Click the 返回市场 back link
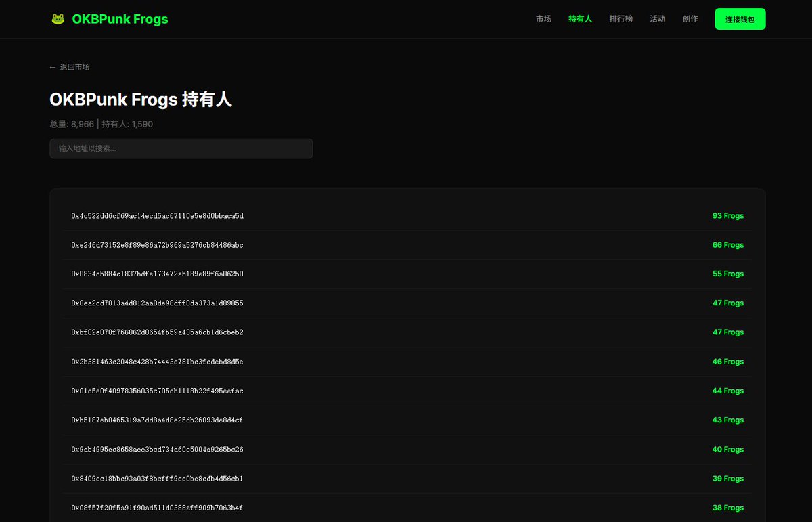 tap(70, 67)
